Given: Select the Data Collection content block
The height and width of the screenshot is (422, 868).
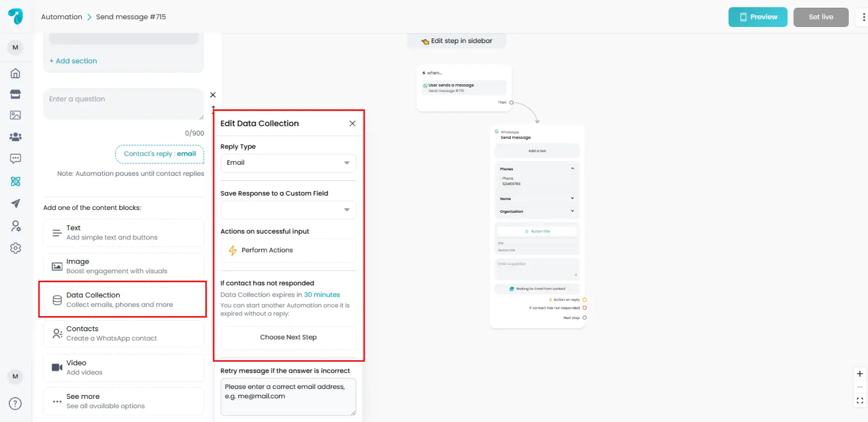Looking at the screenshot, I should (x=123, y=300).
